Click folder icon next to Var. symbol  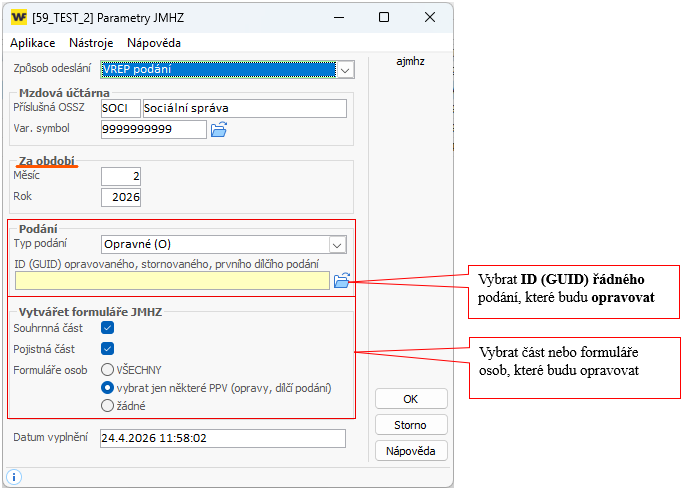[219, 129]
